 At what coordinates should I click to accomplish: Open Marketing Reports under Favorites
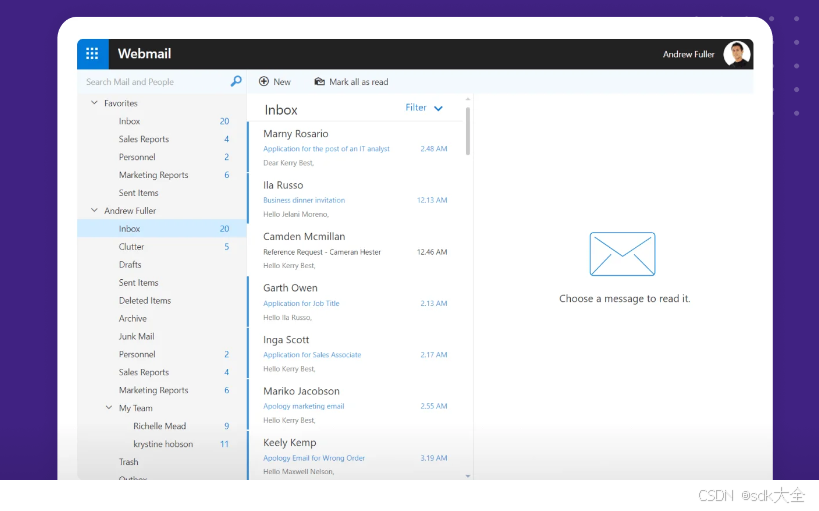tap(162, 175)
